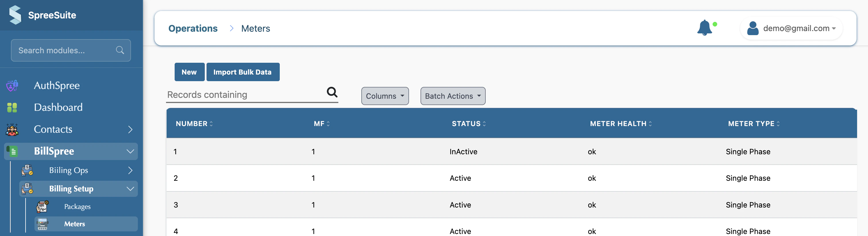Click the Contacts people icon
The image size is (868, 236).
point(12,129)
